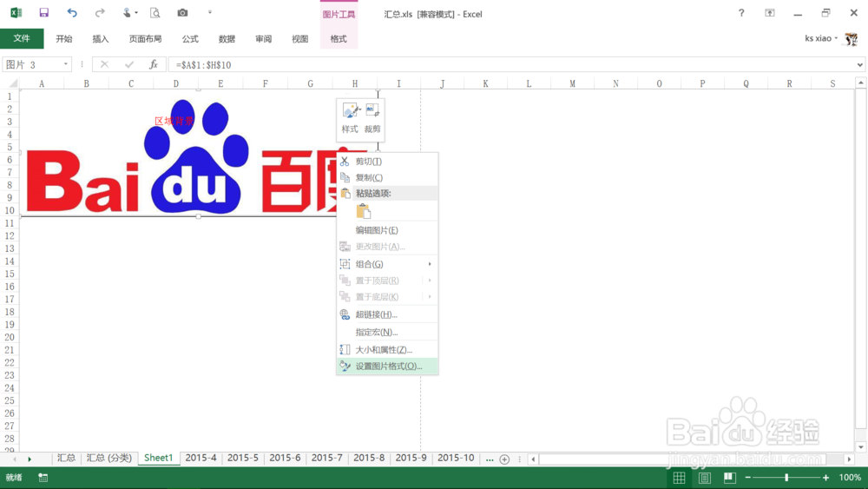This screenshot has height=489, width=868.
Task: Open the 2015-10 sheet tab
Action: click(x=456, y=458)
